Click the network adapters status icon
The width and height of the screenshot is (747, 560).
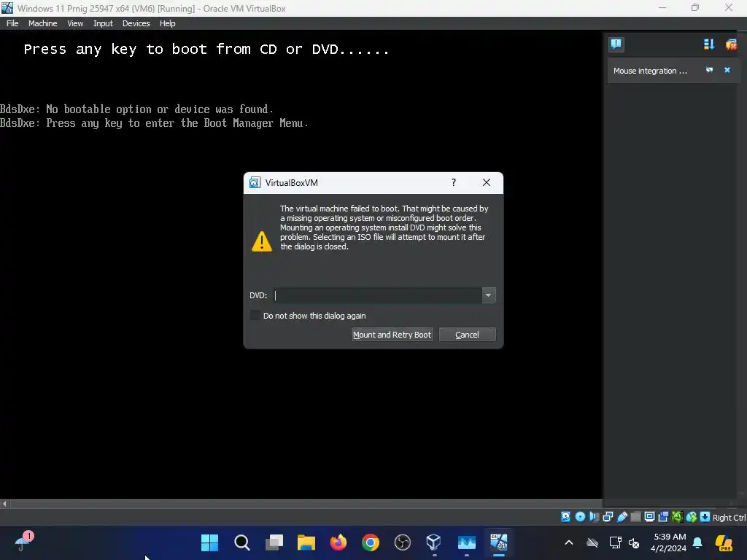click(x=608, y=517)
